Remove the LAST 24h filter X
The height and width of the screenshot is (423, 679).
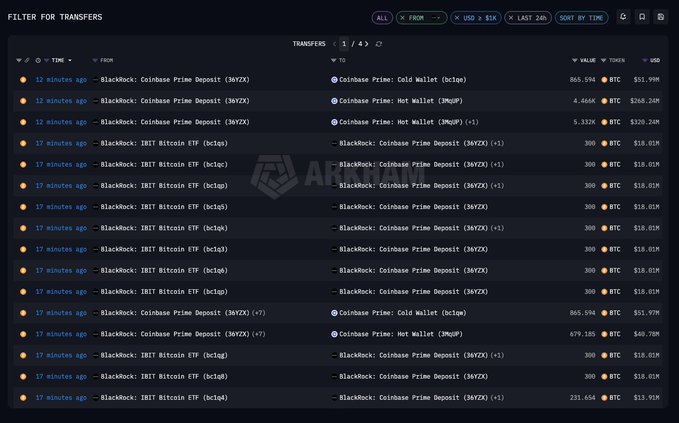tap(511, 18)
